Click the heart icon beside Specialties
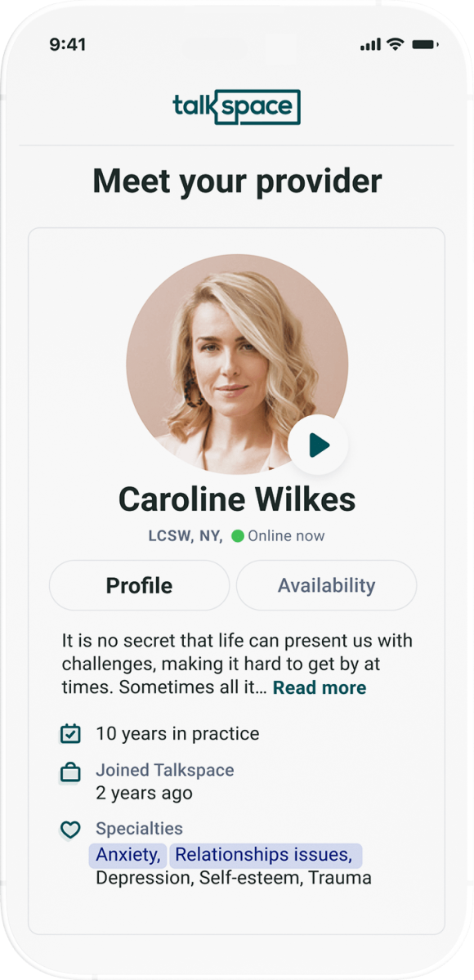The width and height of the screenshot is (474, 980). (70, 830)
